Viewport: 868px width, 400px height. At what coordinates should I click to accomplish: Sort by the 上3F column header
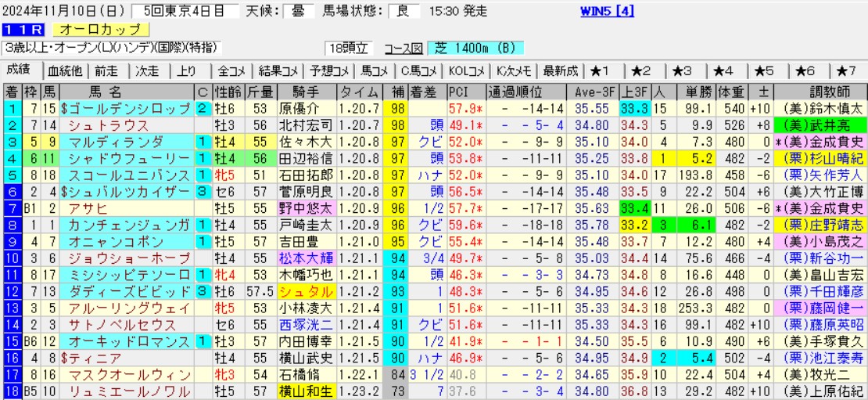634,91
